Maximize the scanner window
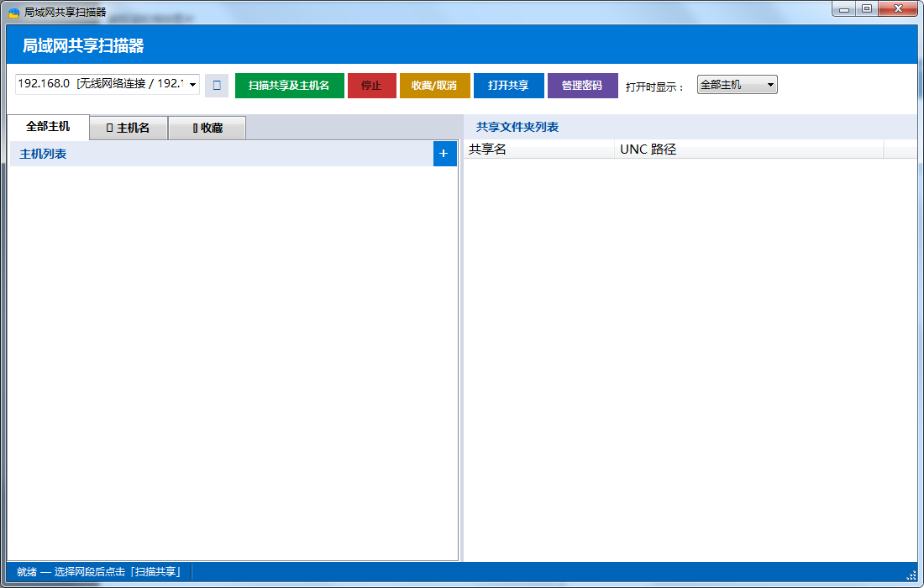Image resolution: width=924 pixels, height=588 pixels. coord(866,8)
